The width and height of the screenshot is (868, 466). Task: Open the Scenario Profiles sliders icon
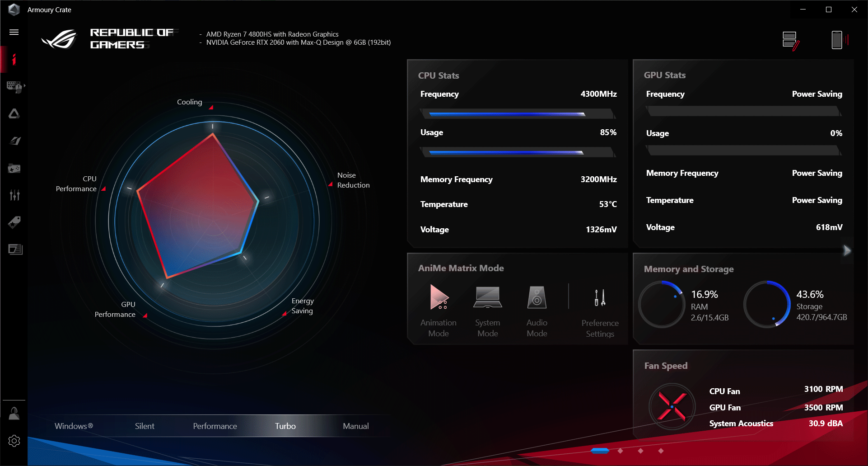(14, 195)
